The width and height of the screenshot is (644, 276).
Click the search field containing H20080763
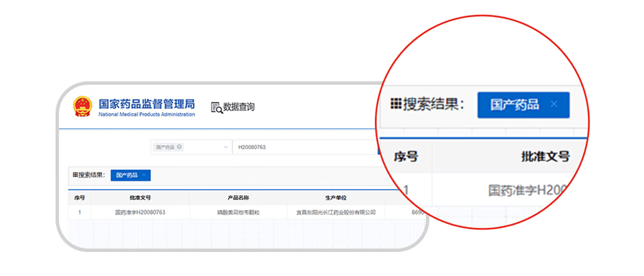click(x=305, y=147)
